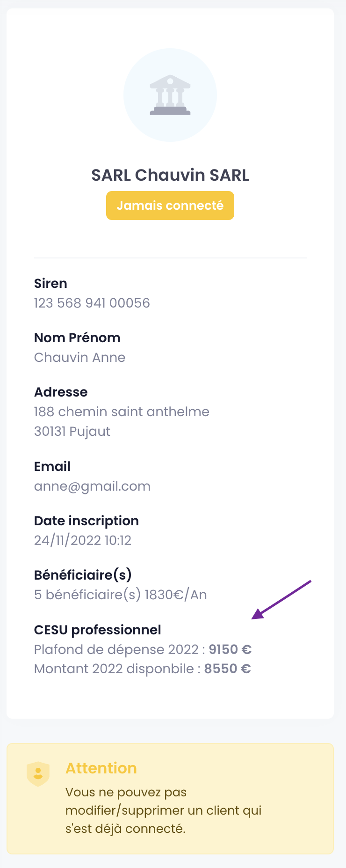This screenshot has height=868, width=346.
Task: Click the Siren field label
Action: click(x=50, y=283)
